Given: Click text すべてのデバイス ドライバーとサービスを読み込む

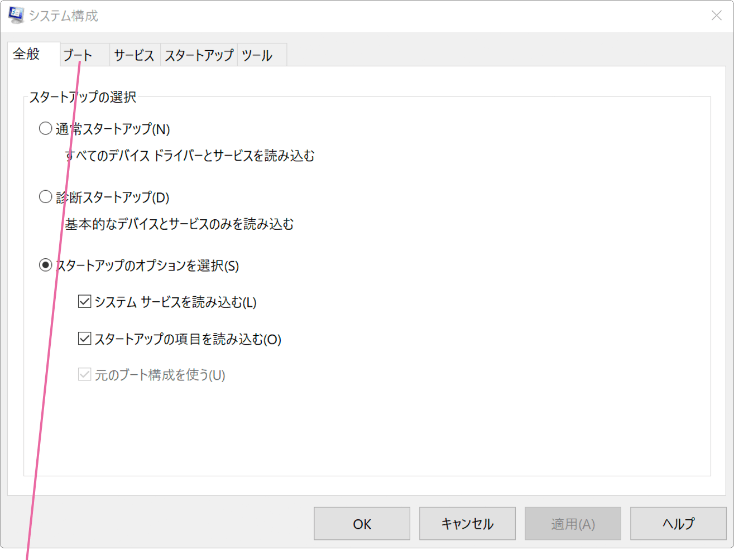Looking at the screenshot, I should (x=190, y=156).
